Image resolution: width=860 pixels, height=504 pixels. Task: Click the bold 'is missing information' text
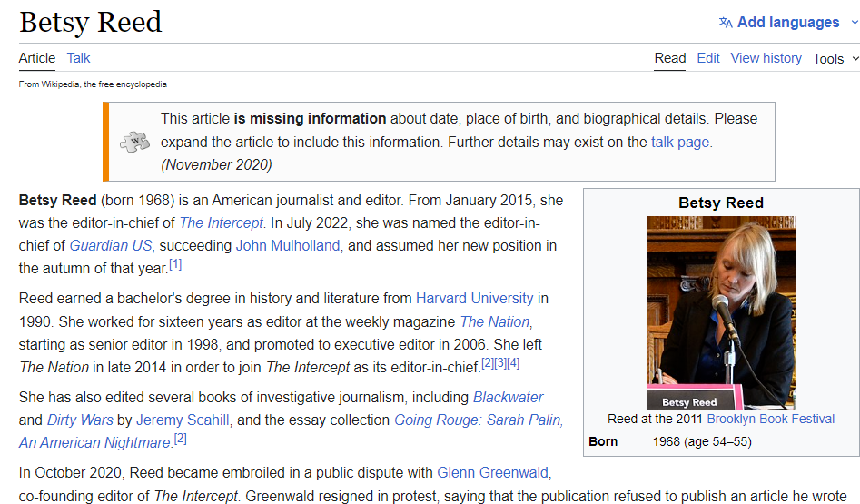coord(310,118)
